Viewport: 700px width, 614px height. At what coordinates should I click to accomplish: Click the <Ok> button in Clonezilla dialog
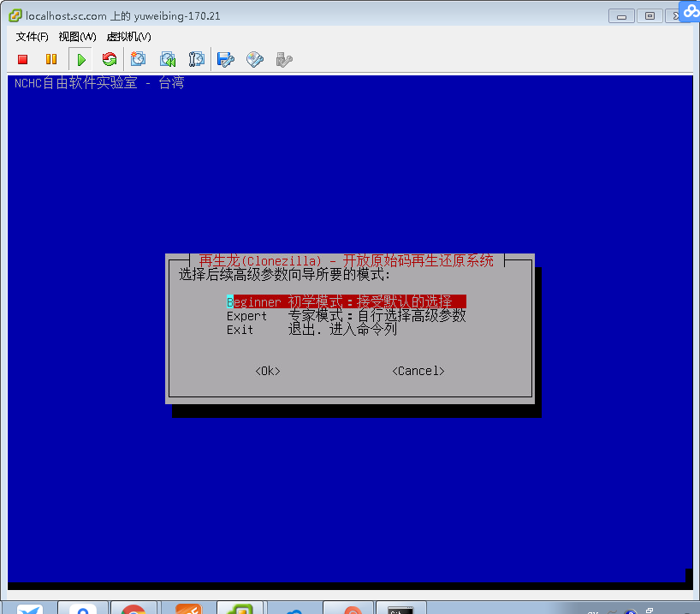(x=267, y=371)
